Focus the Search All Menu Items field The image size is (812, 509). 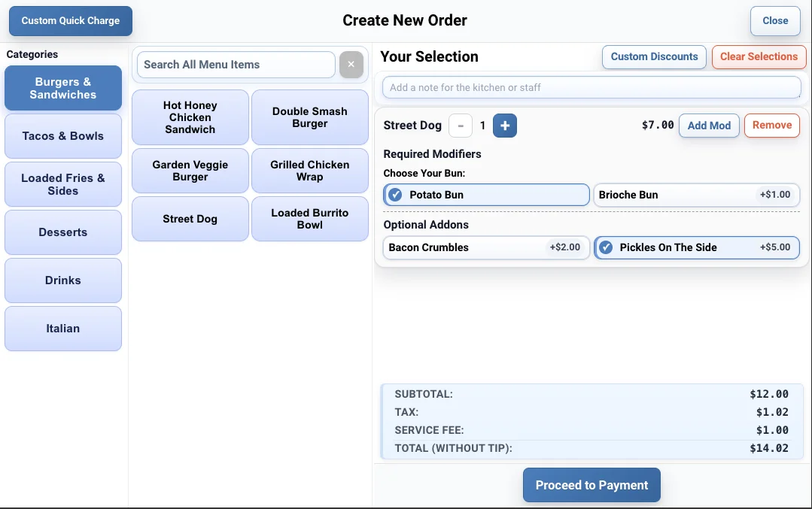tap(236, 65)
